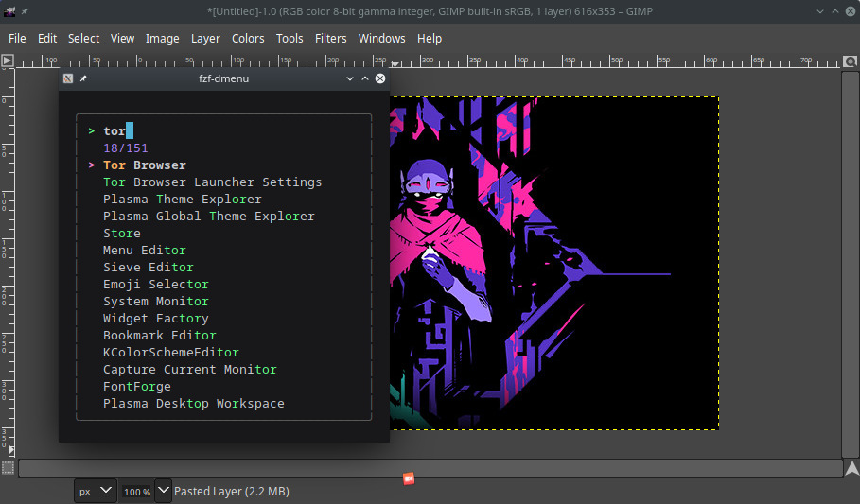Screen dimensions: 860x504
Task: Open the Colors menu
Action: 248,39
